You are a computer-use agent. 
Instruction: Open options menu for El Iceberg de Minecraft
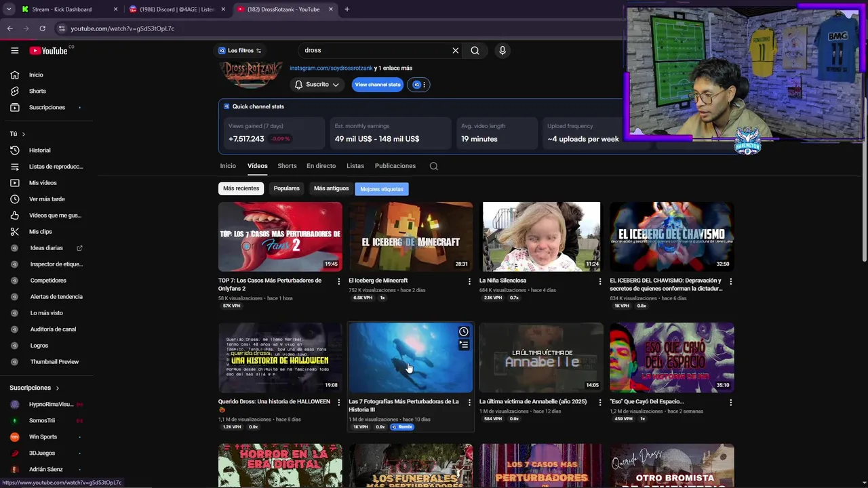pyautogui.click(x=469, y=281)
